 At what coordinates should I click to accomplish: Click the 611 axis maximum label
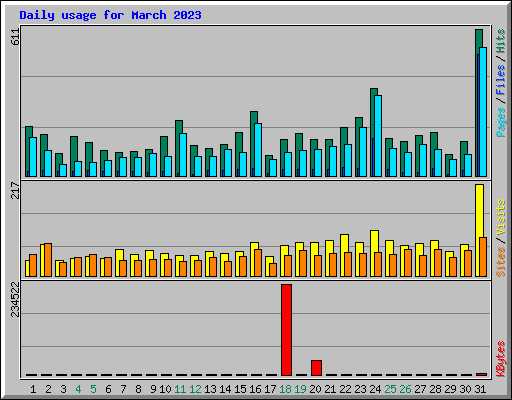tap(15, 37)
